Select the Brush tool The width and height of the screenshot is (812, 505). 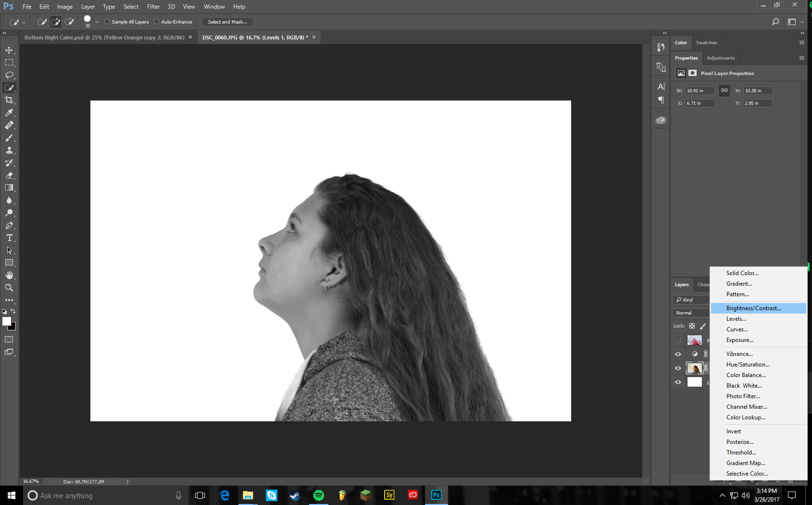click(x=9, y=138)
